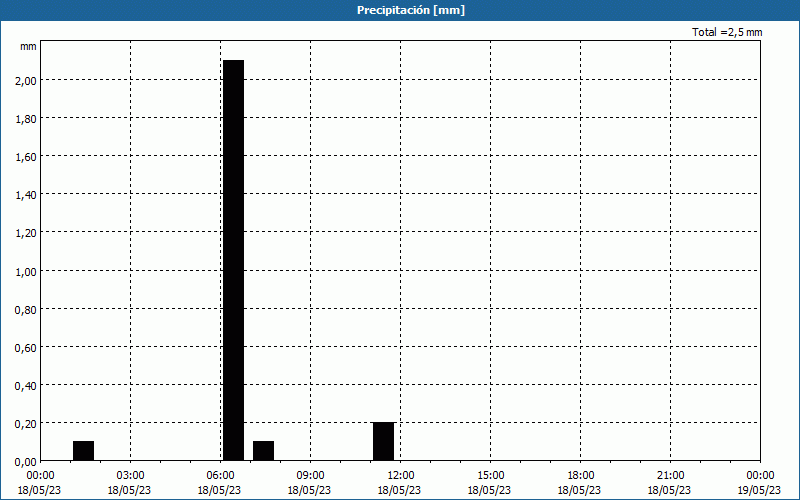
Task: Click the 2,00 y-axis label
Action: click(x=26, y=80)
